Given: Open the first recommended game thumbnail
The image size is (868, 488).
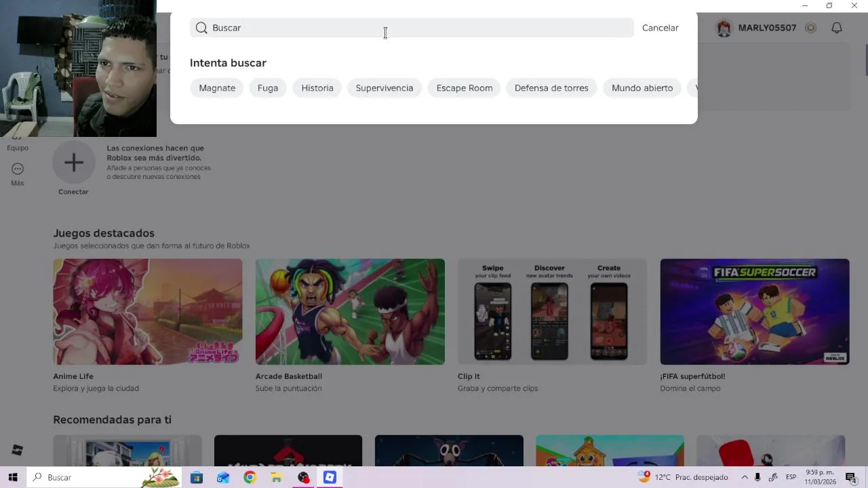Looking at the screenshot, I should click(x=127, y=451).
